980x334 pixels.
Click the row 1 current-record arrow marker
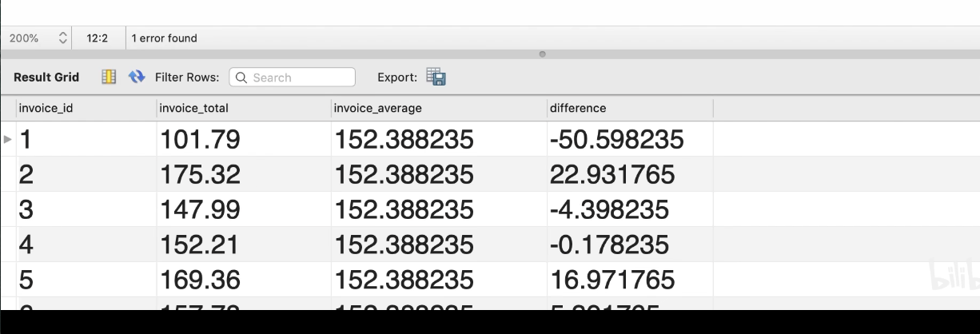pyautogui.click(x=8, y=140)
